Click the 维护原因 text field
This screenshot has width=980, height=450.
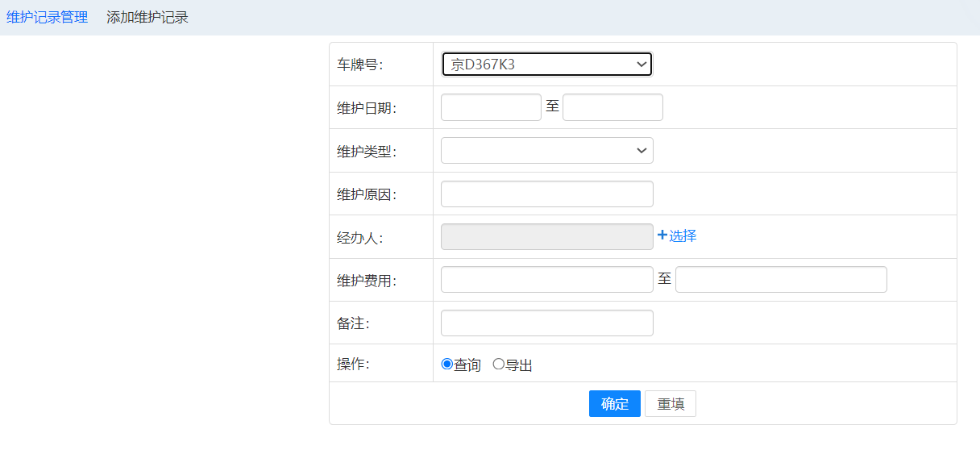(x=546, y=194)
